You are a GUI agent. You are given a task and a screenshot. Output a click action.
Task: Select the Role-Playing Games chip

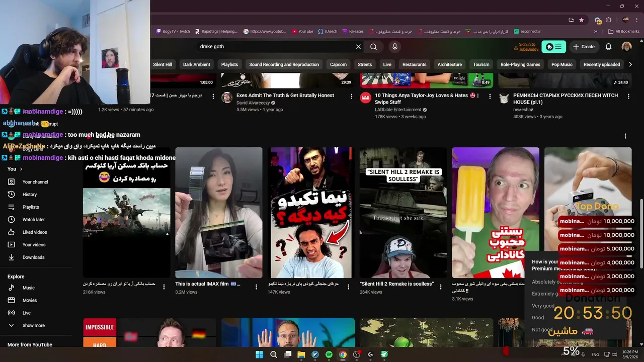[520, 64]
